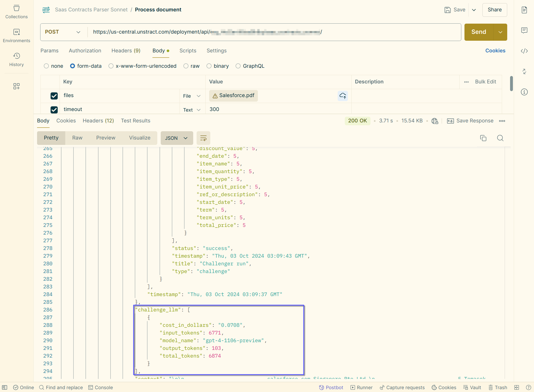Click the timeout value 300 field
Image resolution: width=534 pixels, height=392 pixels.
pos(278,109)
